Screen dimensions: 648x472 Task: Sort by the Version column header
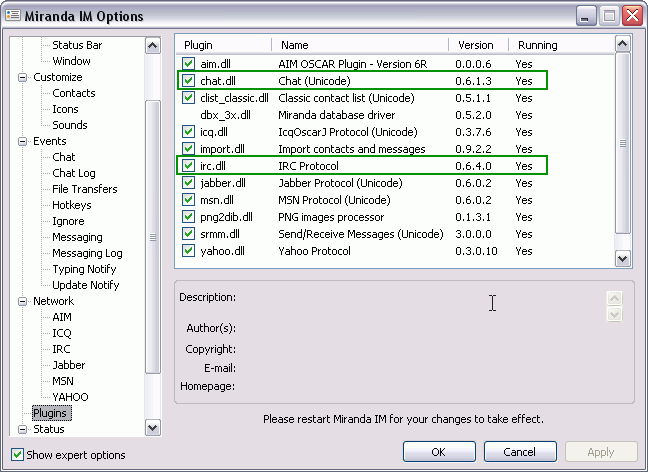click(479, 45)
